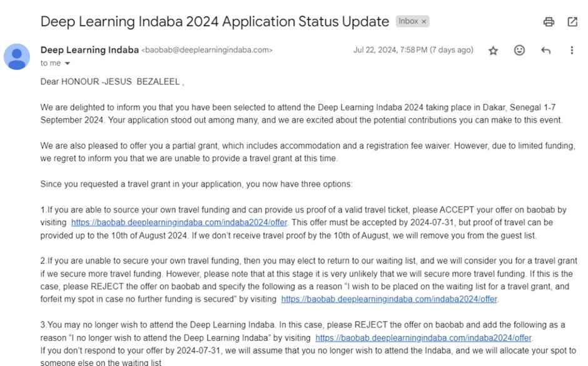The image size is (588, 366).
Task: Open the offer link in option 1
Action: tap(180, 222)
